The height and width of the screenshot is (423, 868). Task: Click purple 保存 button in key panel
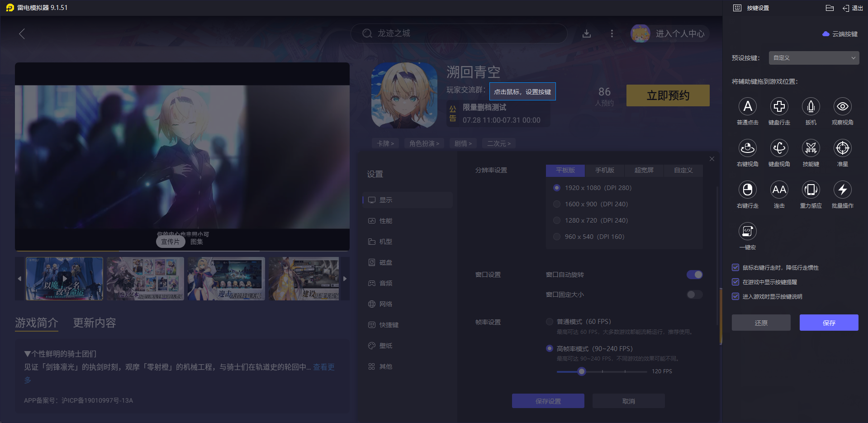click(829, 323)
